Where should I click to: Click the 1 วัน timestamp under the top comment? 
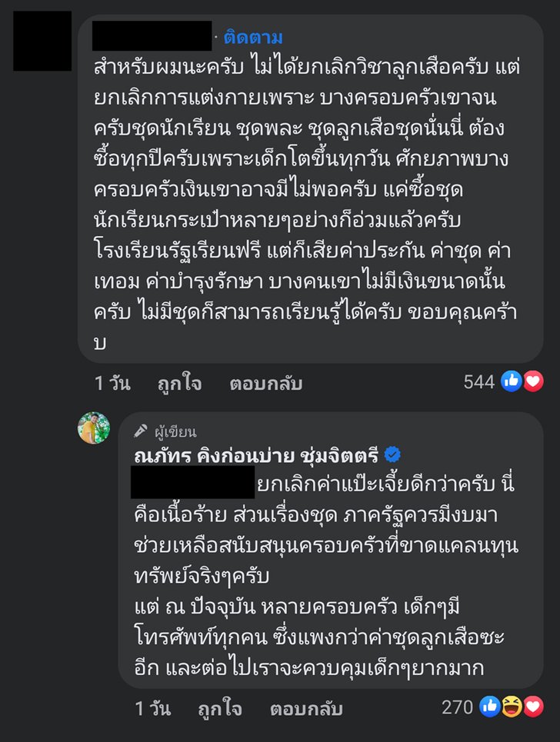[x=112, y=383]
